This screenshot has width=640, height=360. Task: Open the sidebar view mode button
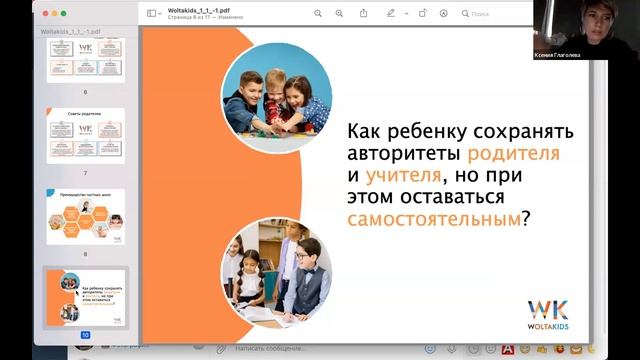(x=151, y=13)
